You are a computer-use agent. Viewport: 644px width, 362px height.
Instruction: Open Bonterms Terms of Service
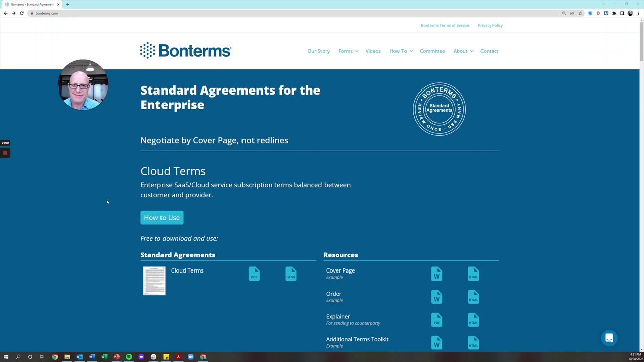coord(445,25)
